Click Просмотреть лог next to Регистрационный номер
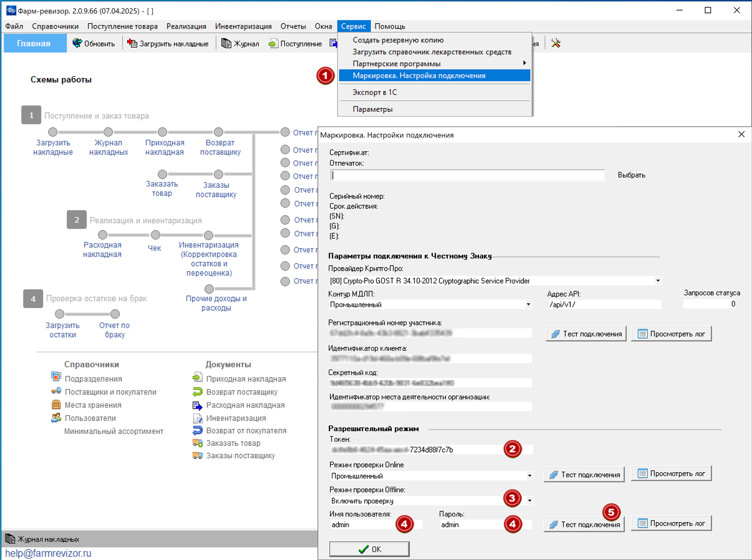This screenshot has height=560, width=752. point(671,334)
